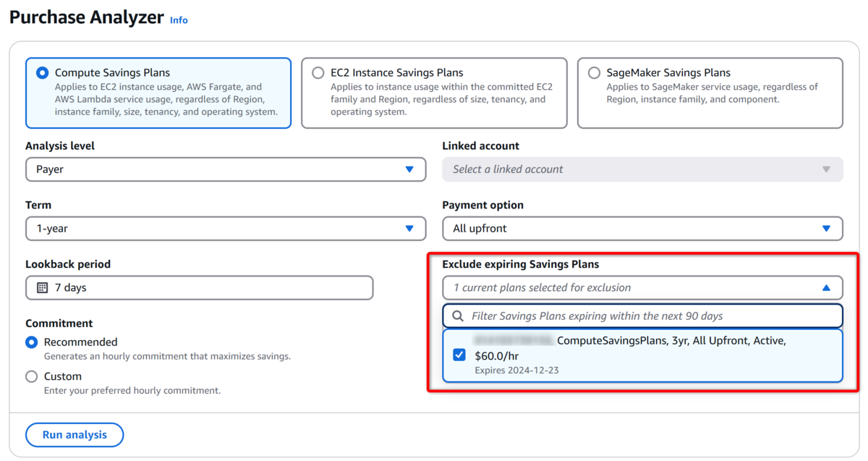Screen dimensions: 868x461
Task: Open the Payment option All upfront dropdown
Action: tap(642, 229)
